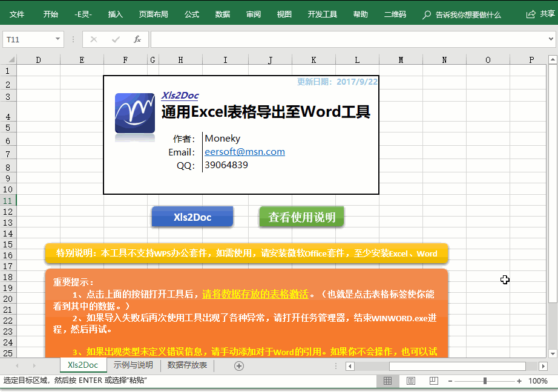The height and width of the screenshot is (392, 558).
Task: Expand the formula bar chevron
Action: (551, 39)
